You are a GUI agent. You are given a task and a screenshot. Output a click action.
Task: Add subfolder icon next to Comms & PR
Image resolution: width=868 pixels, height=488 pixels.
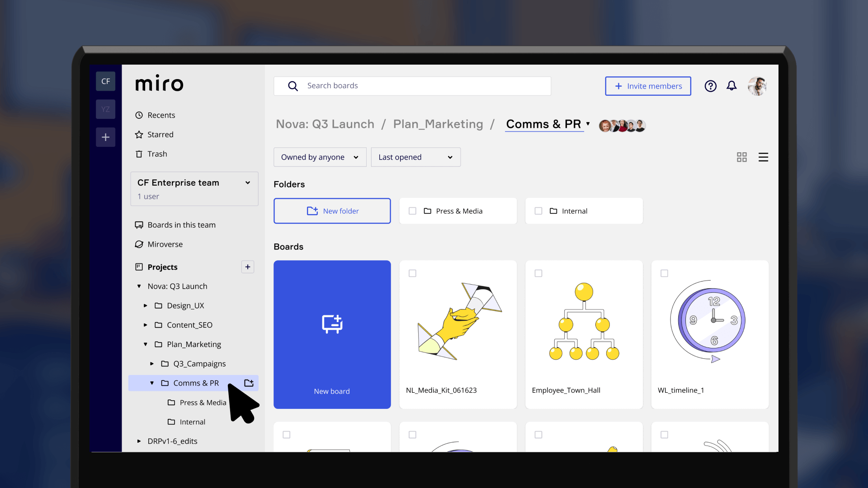[x=249, y=383]
